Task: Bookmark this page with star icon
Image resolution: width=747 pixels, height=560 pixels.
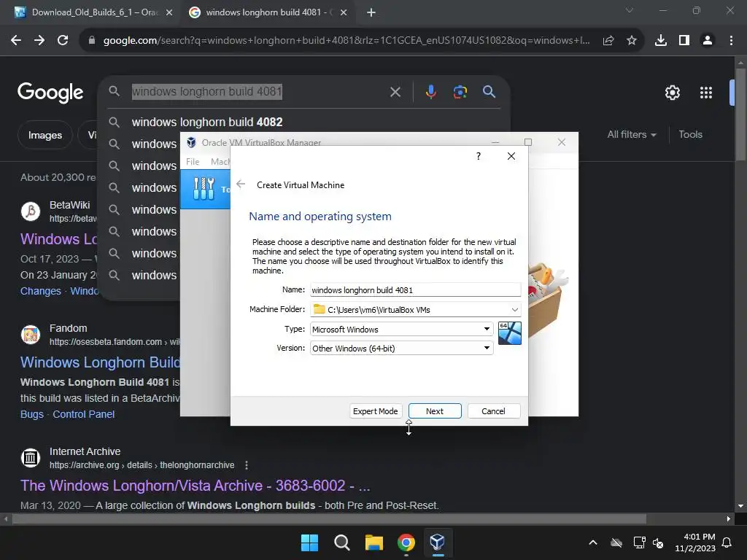Action: pos(632,41)
